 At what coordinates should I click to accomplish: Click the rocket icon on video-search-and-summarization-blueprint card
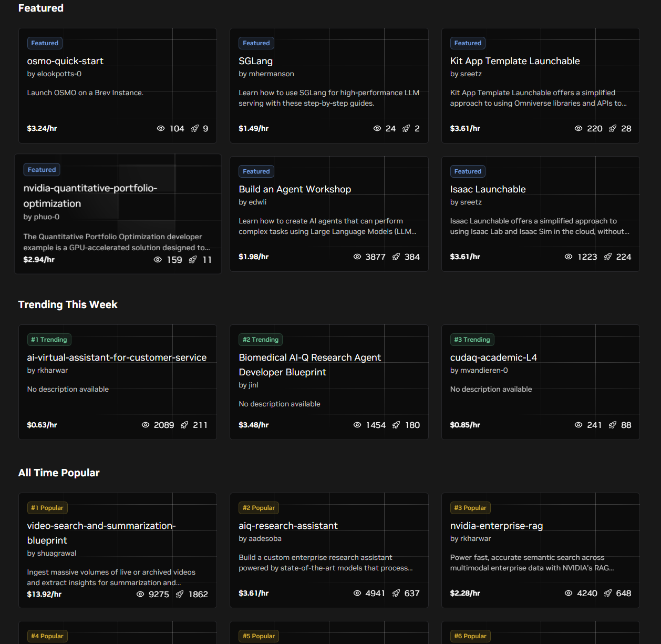point(180,594)
